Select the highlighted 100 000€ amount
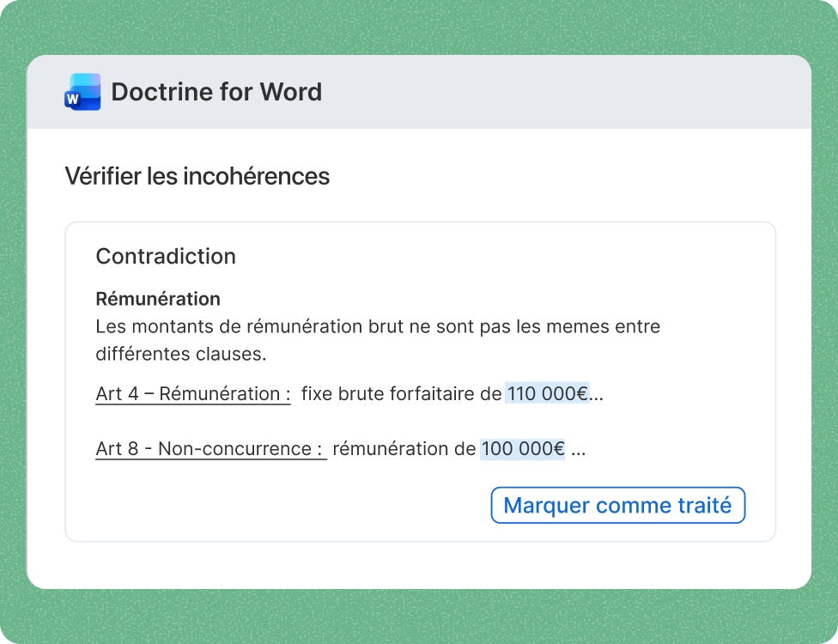 525,448
